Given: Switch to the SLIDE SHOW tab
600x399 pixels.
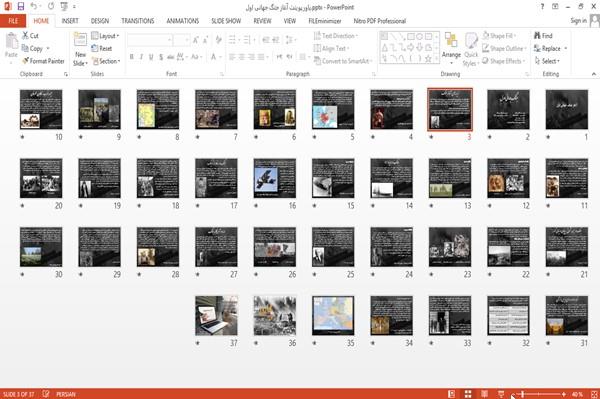Looking at the screenshot, I should 226,21.
